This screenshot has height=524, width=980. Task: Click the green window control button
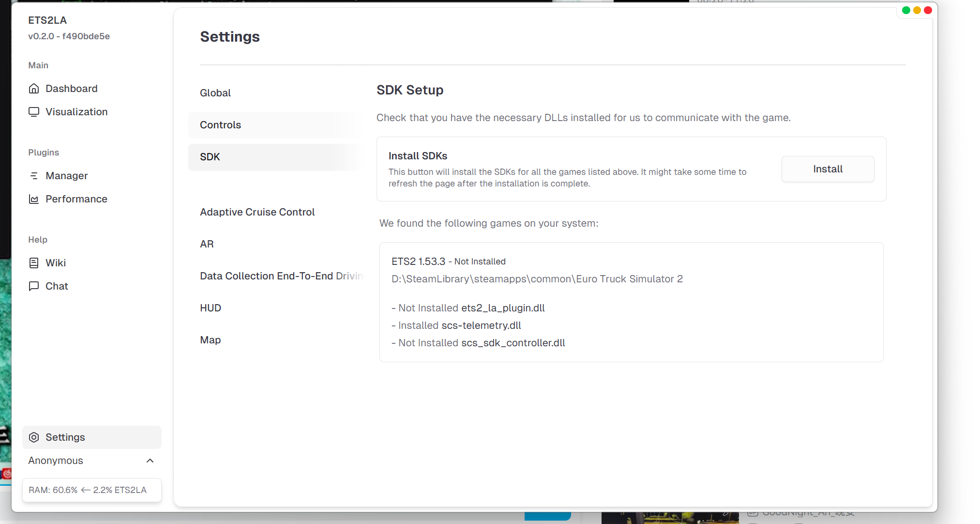point(906,10)
